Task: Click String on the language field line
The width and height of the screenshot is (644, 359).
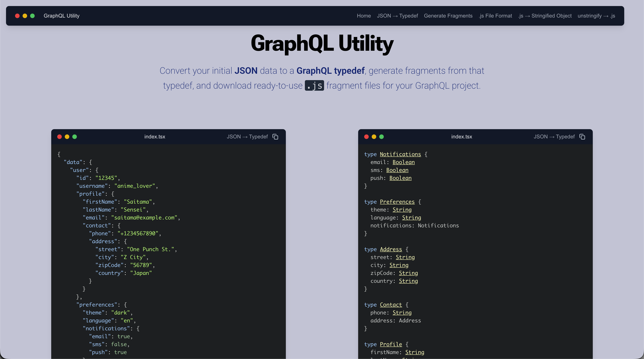Action: point(411,218)
